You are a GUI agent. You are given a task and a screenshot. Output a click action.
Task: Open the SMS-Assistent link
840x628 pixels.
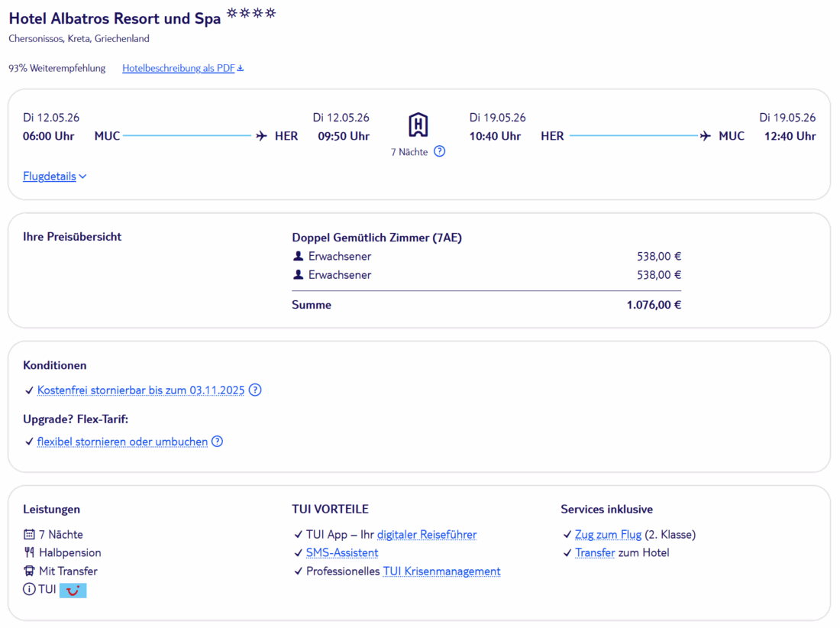pos(341,553)
